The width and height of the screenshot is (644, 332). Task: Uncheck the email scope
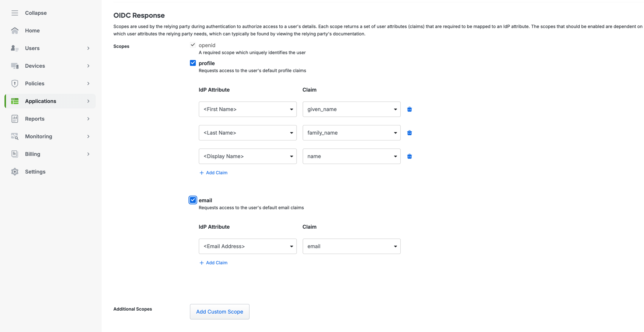pos(193,200)
